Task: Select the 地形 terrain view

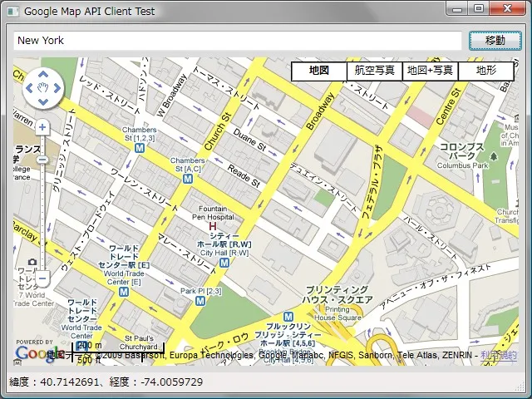Action: point(485,71)
